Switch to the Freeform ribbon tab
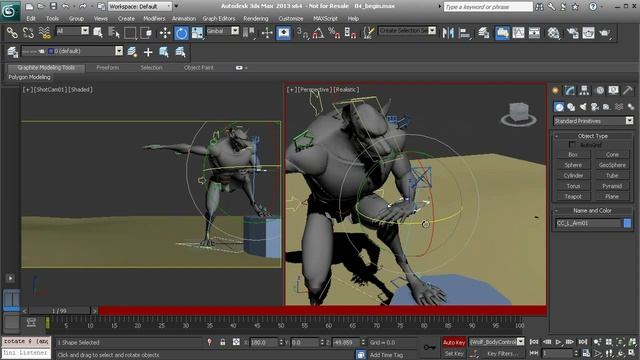The height and width of the screenshot is (360, 640). [x=108, y=68]
